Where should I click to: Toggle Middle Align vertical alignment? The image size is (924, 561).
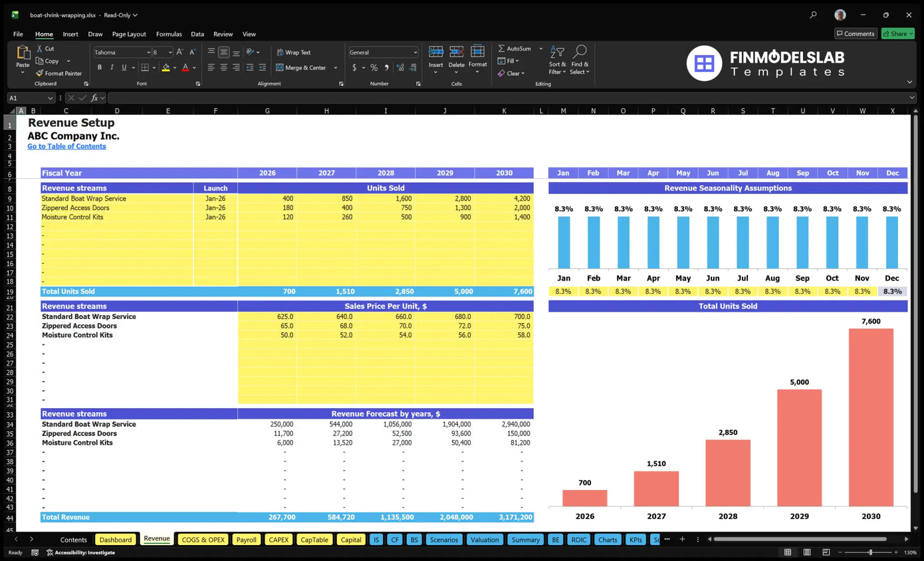pos(224,52)
